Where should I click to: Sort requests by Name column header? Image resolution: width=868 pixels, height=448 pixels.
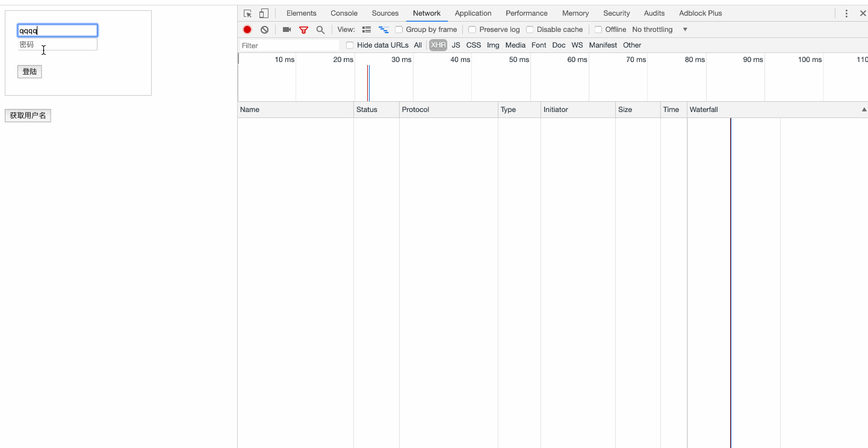[x=296, y=110]
